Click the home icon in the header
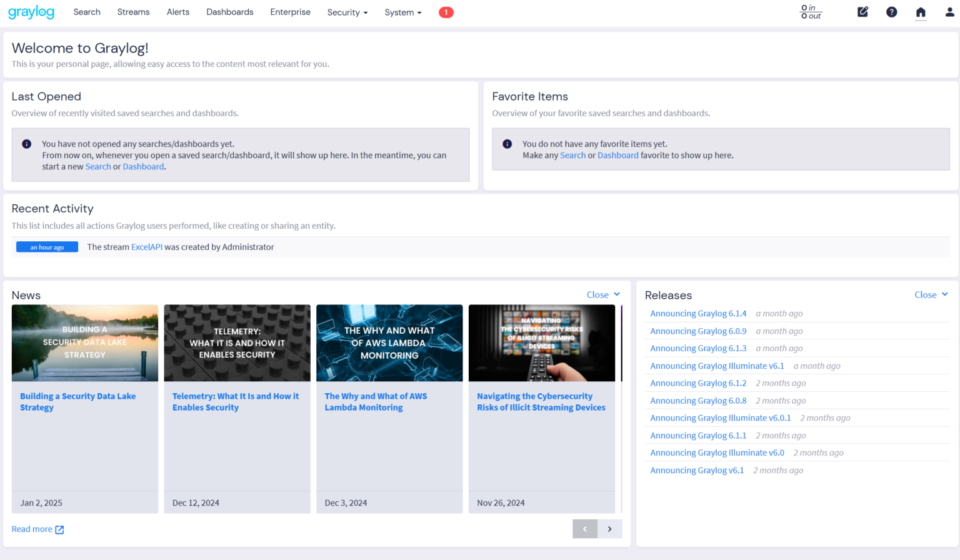Screen dimensions: 960x560 click(921, 12)
